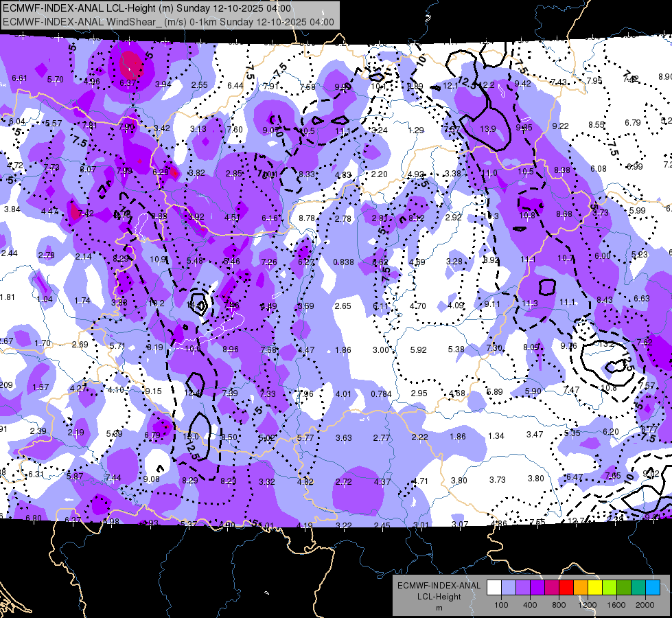Image resolution: width=672 pixels, height=618 pixels.
Task: Click the 1.74 wind shear value
Action: point(82,301)
